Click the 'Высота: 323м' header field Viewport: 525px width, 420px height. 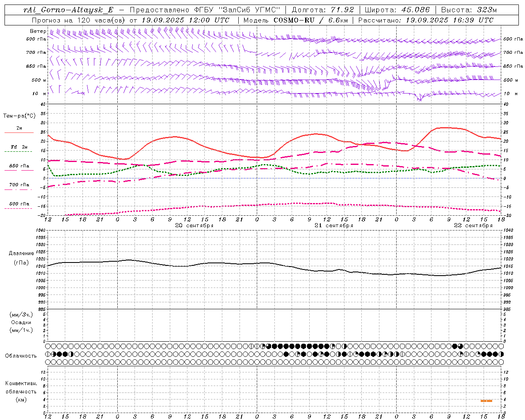[x=469, y=10]
